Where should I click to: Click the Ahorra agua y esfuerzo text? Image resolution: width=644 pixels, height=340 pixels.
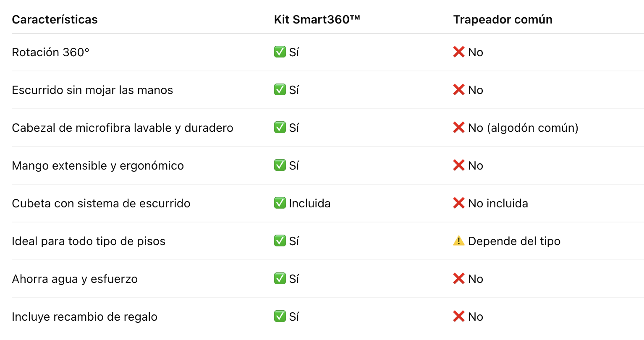(75, 279)
